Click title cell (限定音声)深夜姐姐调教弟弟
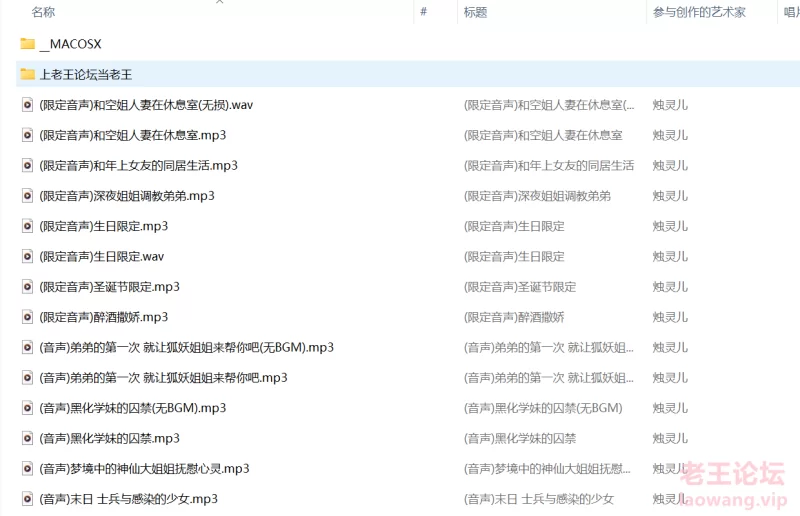800x516 pixels. point(537,196)
